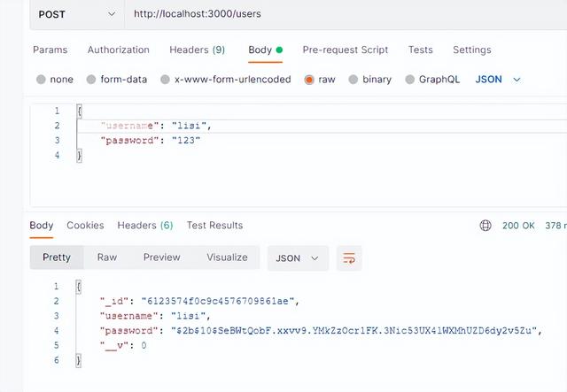Toggle word wrap icon in response toolbar
Image resolution: width=567 pixels, height=392 pixels.
point(349,258)
